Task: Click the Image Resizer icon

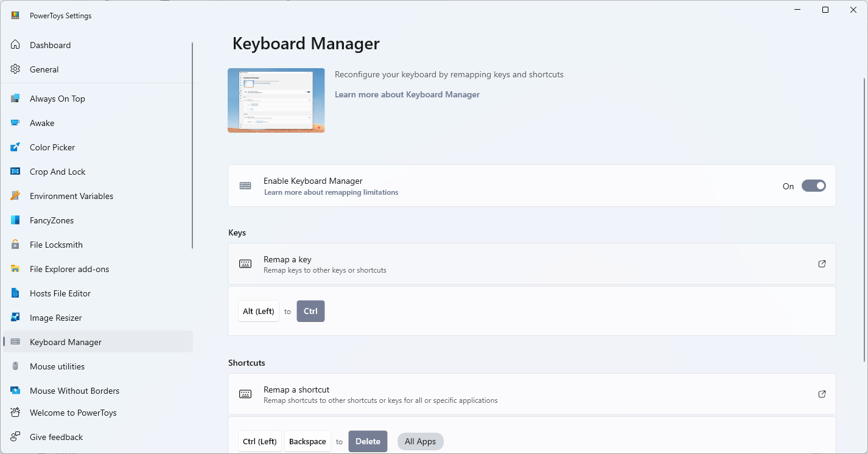Action: coord(15,318)
